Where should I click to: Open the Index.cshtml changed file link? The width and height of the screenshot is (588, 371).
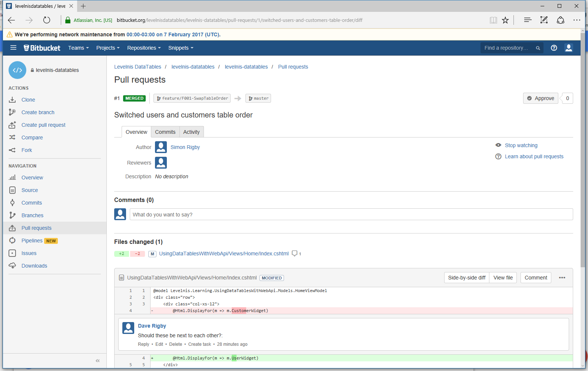click(224, 254)
